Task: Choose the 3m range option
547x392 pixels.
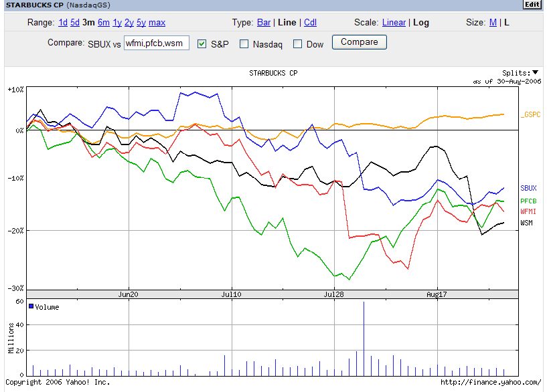Action: tap(88, 23)
